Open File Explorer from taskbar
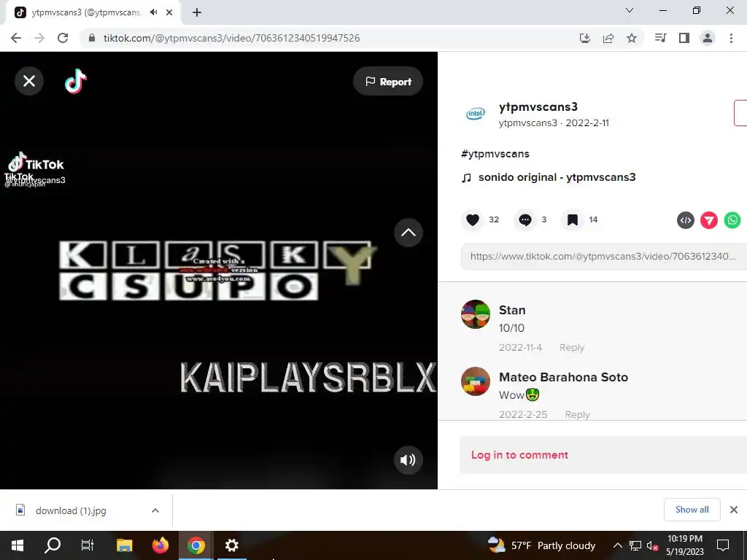The image size is (747, 560). pos(124,545)
